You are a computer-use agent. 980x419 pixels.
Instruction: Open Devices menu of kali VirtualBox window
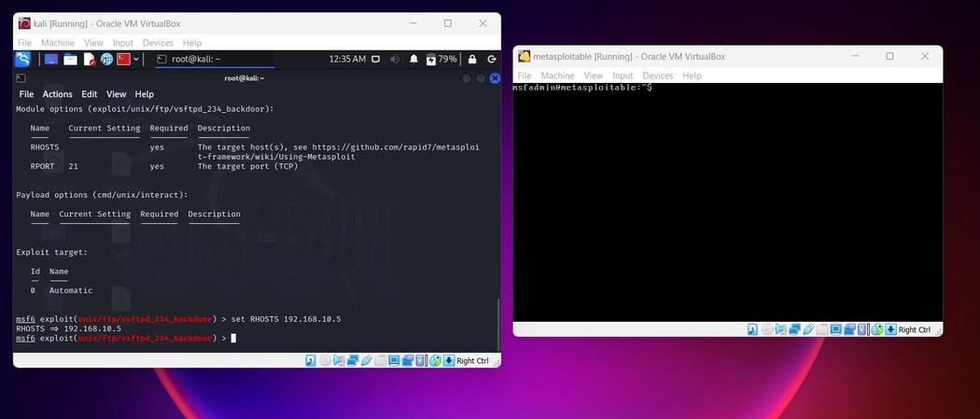pos(158,43)
